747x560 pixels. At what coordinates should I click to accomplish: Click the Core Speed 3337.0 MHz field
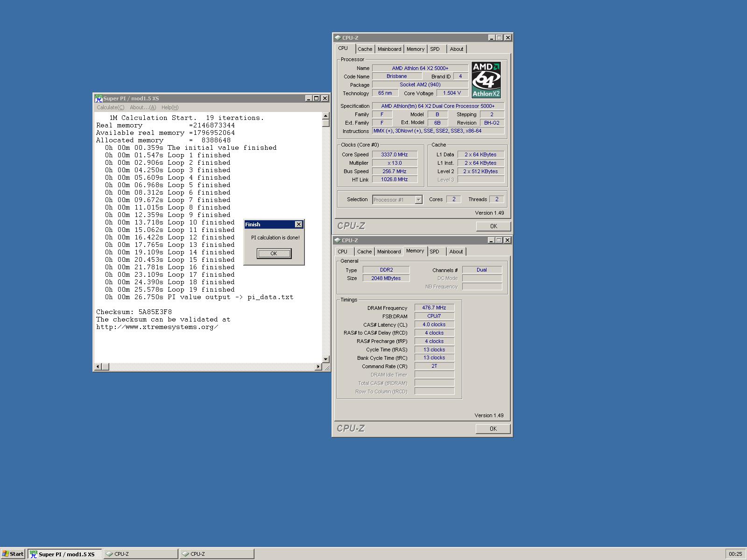coord(395,154)
